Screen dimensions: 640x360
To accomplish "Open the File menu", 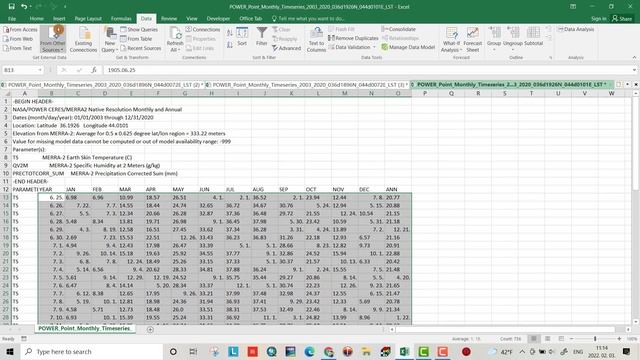I will [12, 18].
